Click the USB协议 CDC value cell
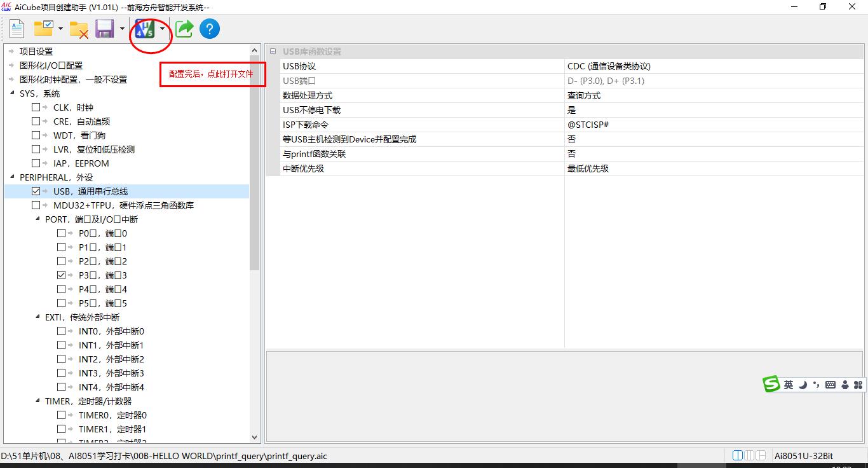Viewport: 868px width, 468px height. coord(635,66)
